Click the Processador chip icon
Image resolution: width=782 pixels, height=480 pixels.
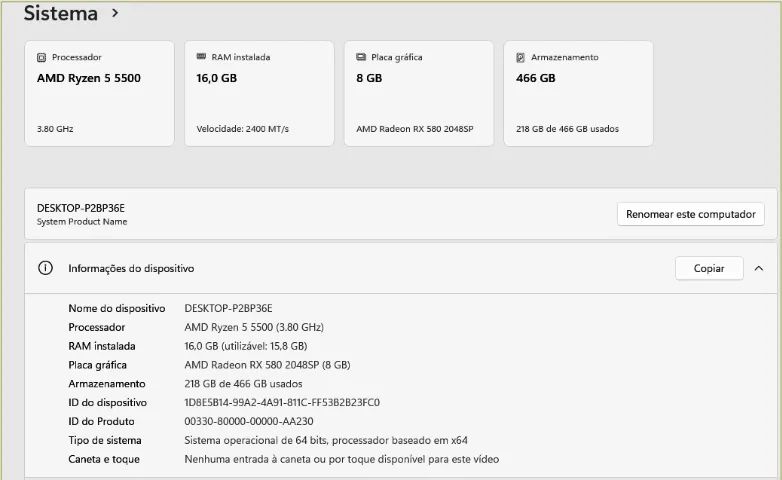pyautogui.click(x=41, y=57)
